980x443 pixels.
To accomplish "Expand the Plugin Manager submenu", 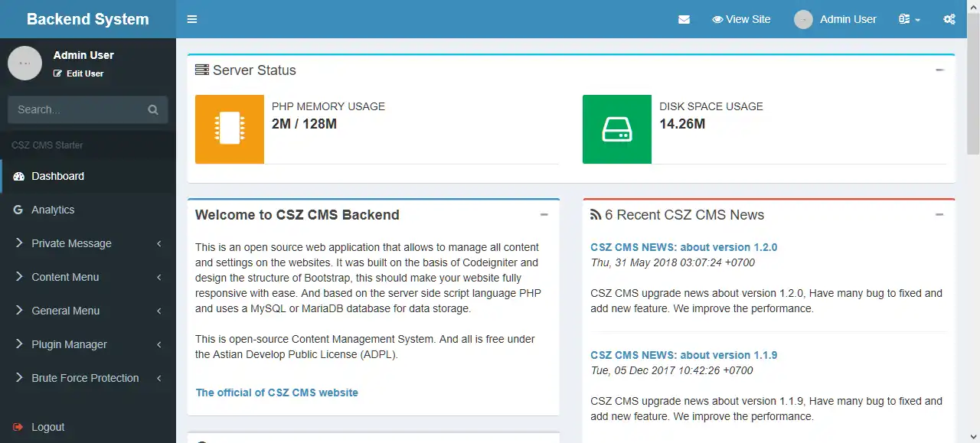I will [69, 344].
